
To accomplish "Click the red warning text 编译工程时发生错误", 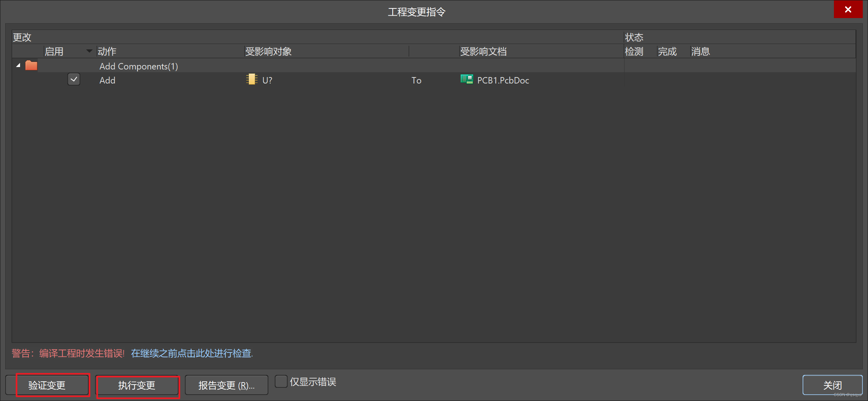I will click(x=82, y=353).
